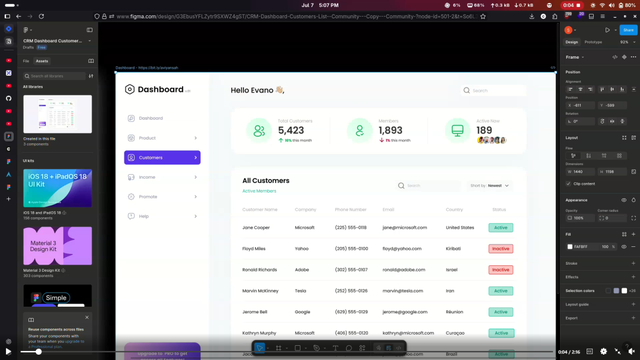The image size is (640, 360).
Task: Click the browser reload icon
Action: [41, 16]
